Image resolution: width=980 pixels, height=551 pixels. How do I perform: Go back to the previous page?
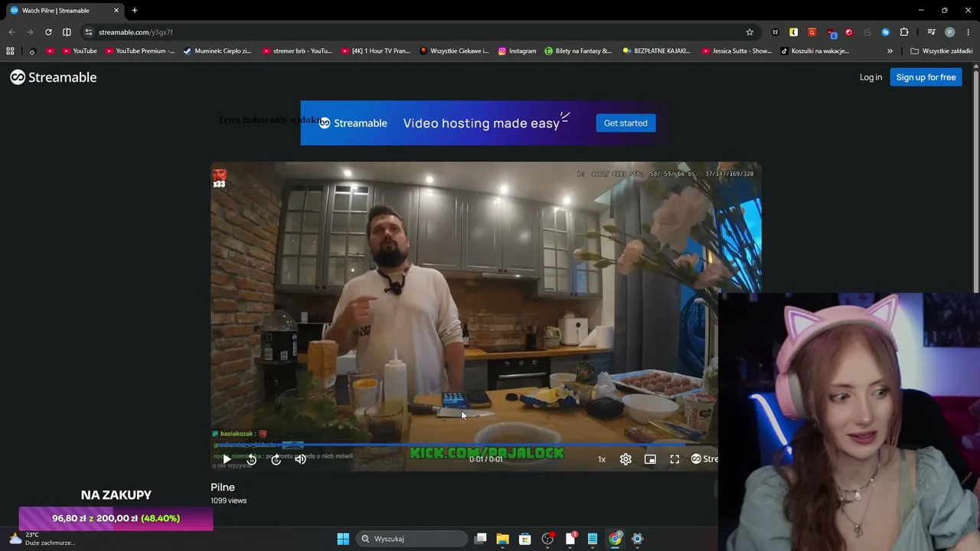(11, 32)
